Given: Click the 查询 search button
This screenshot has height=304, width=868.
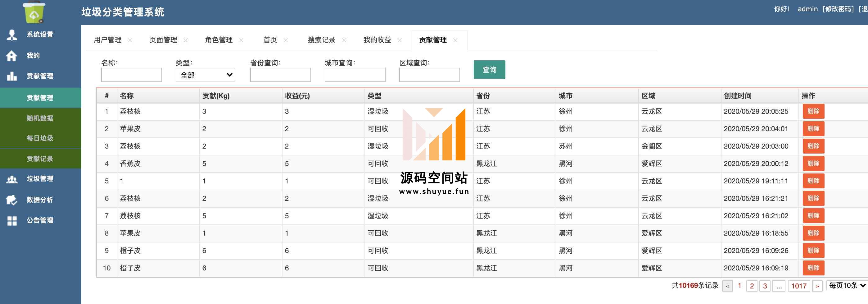Looking at the screenshot, I should [x=489, y=70].
